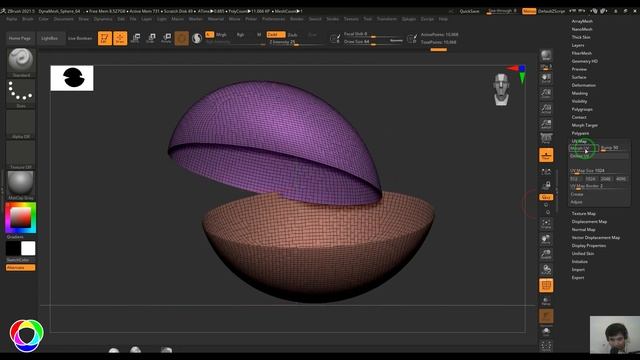
Task: Expand the Displacement Map subpalette
Action: (589, 222)
